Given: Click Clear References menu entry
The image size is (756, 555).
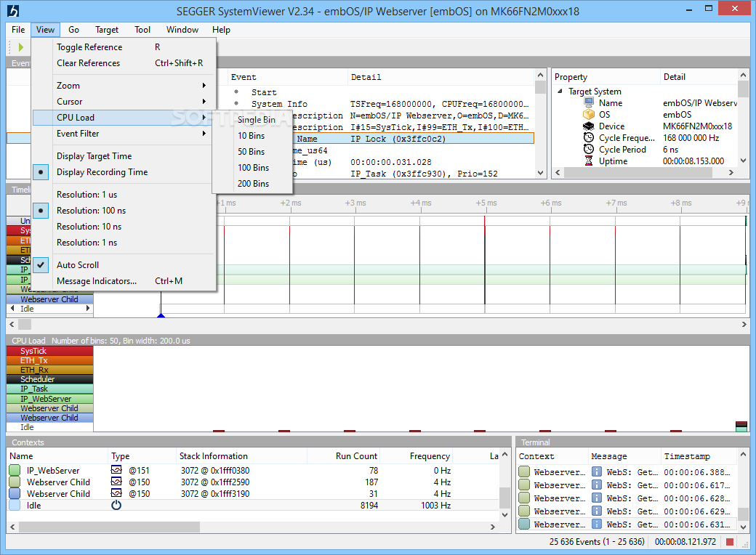Looking at the screenshot, I should point(123,63).
